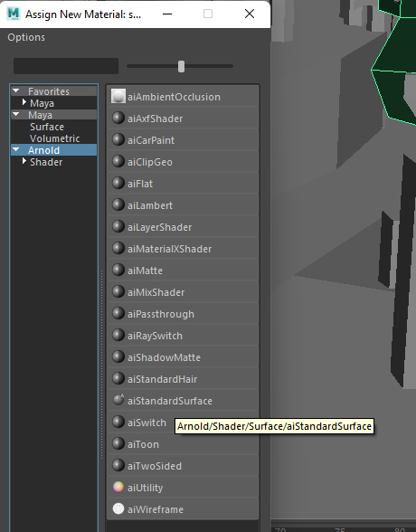Click the aiLambert sphere icon
Viewport: 416px width, 532px height.
coord(118,204)
